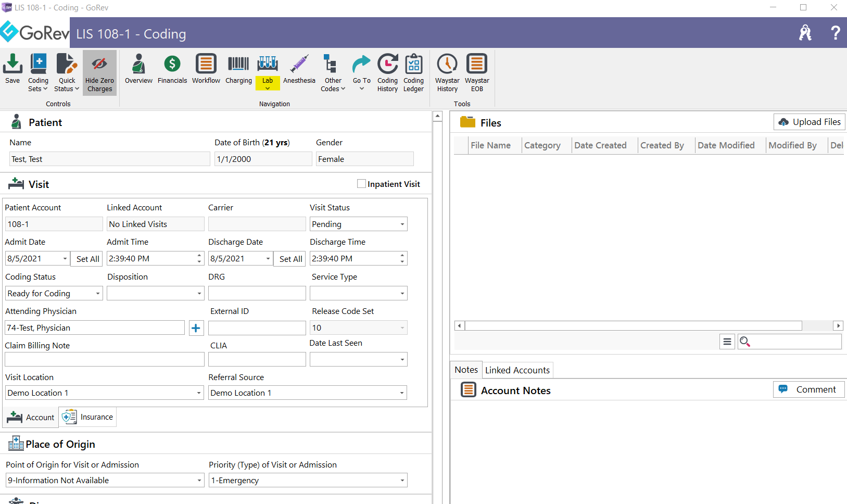
Task: Select the Notes tab
Action: point(466,370)
